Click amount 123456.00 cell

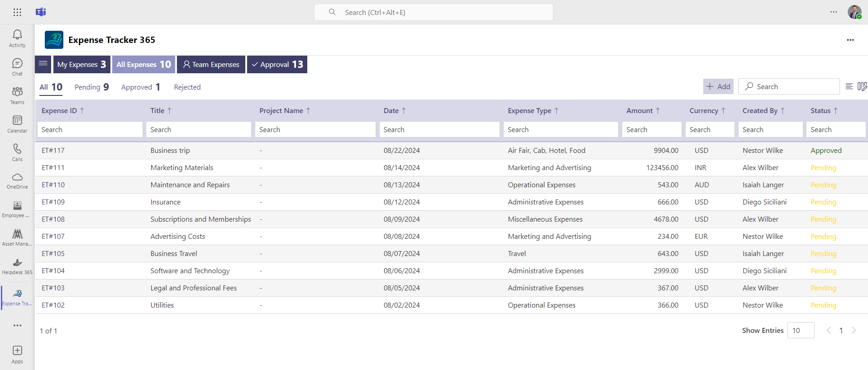(x=662, y=167)
